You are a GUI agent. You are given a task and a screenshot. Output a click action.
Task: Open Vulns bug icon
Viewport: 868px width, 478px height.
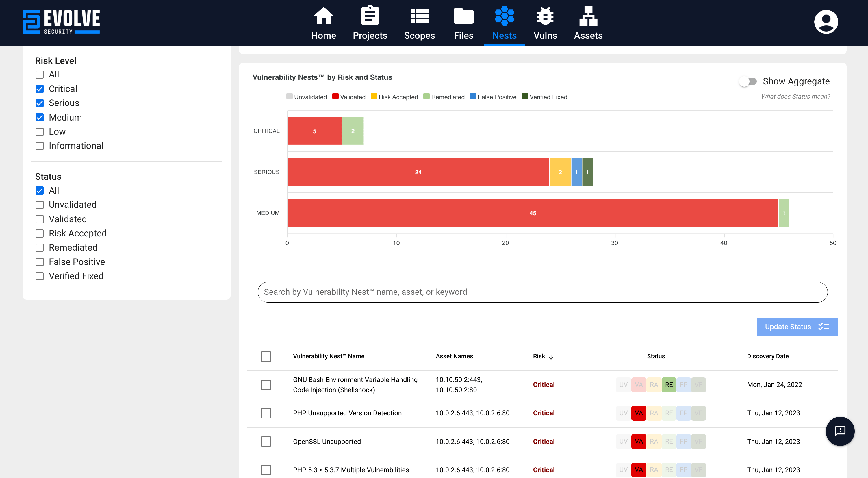click(x=545, y=16)
